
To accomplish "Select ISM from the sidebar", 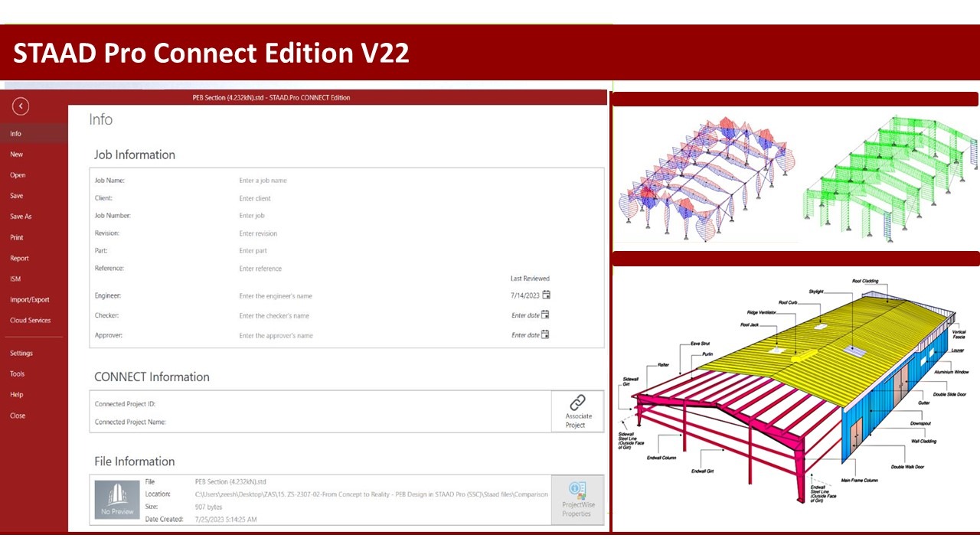I will pos(15,279).
